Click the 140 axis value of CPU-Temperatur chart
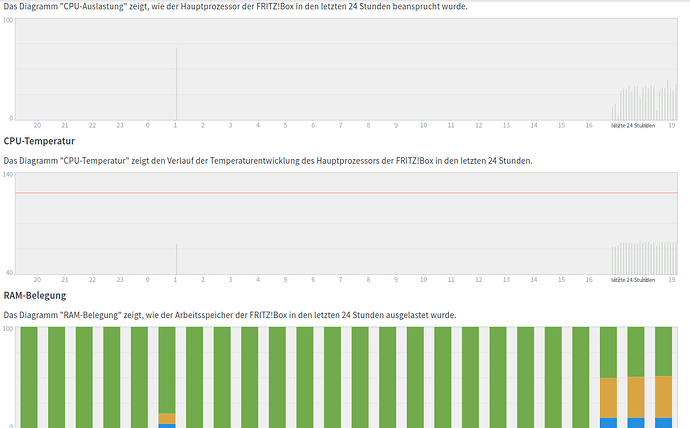Image resolution: width=690 pixels, height=428 pixels. click(8, 175)
